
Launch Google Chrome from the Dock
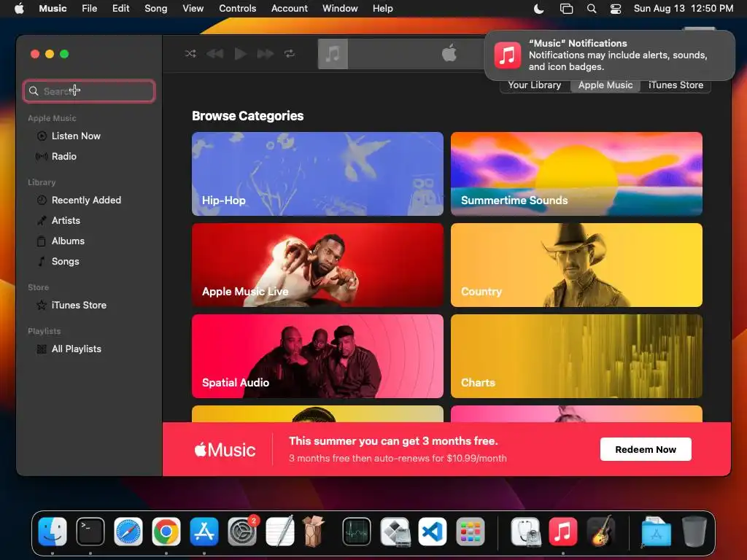click(x=166, y=532)
